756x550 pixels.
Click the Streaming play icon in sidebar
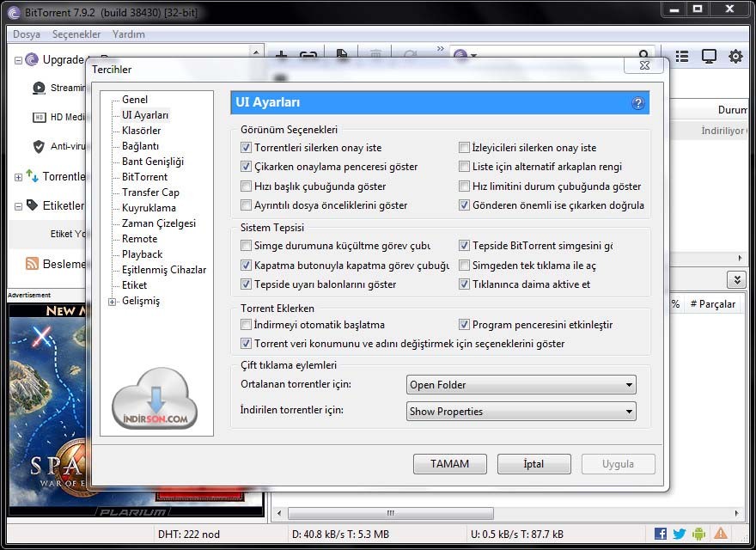tap(39, 88)
